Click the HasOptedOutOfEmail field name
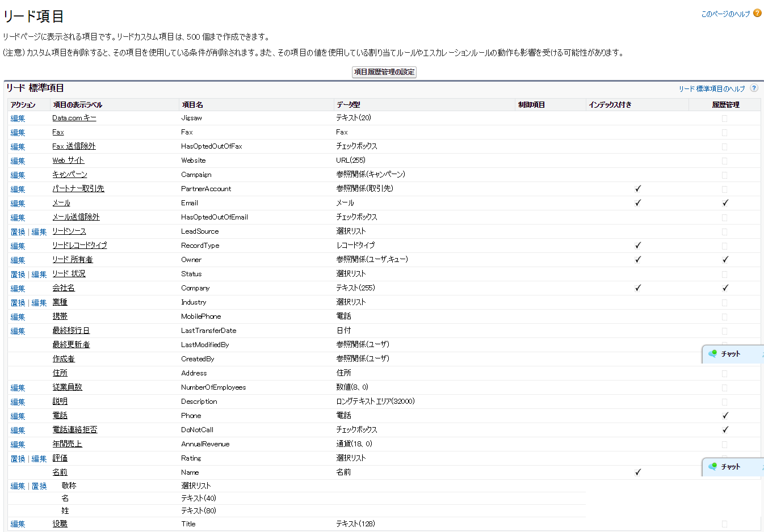This screenshot has height=532, width=764. [x=215, y=217]
